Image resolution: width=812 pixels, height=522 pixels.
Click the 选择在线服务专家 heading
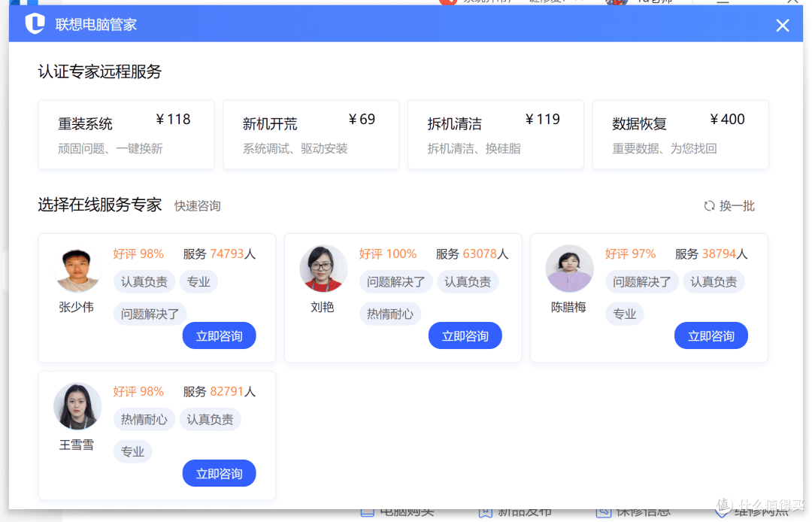[100, 205]
